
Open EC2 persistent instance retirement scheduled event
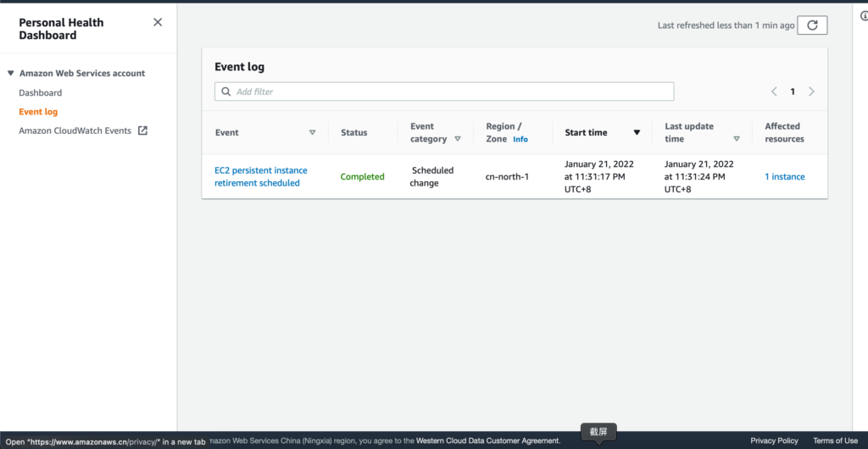pos(260,176)
